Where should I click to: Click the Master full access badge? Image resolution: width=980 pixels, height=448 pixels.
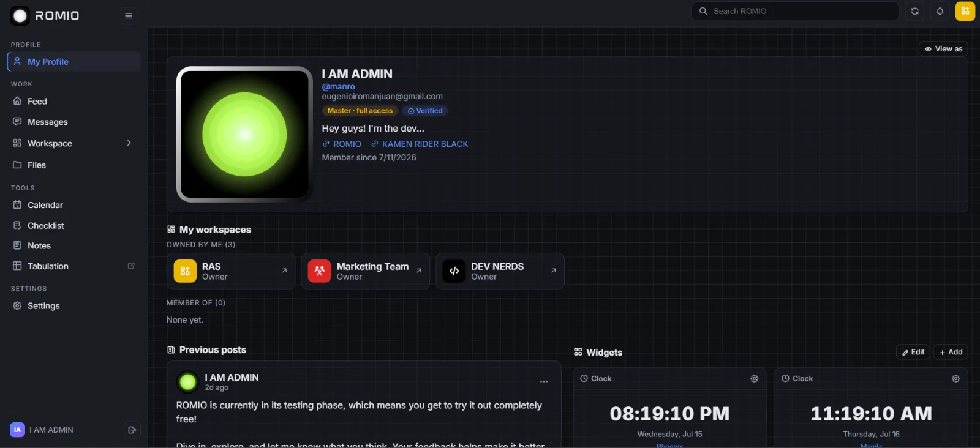[x=360, y=111]
